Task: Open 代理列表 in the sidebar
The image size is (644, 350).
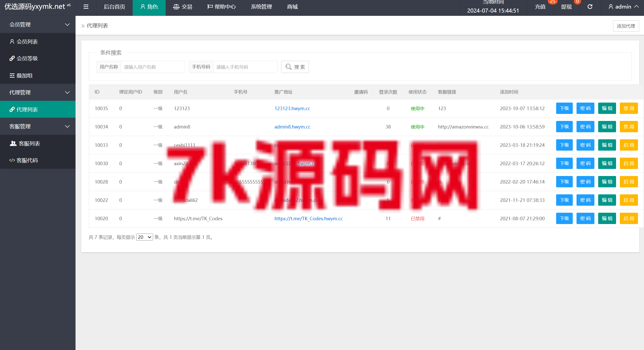Action: coord(38,109)
